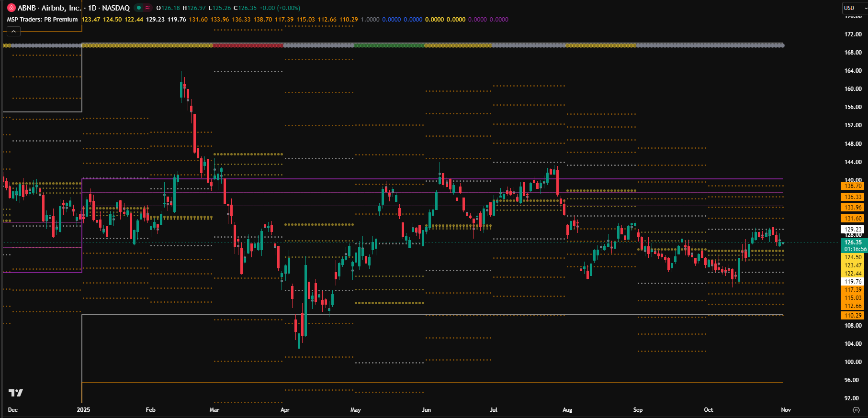Click the ABNB Airbnb, Inc. symbol title
The width and height of the screenshot is (868, 418).
click(49, 8)
